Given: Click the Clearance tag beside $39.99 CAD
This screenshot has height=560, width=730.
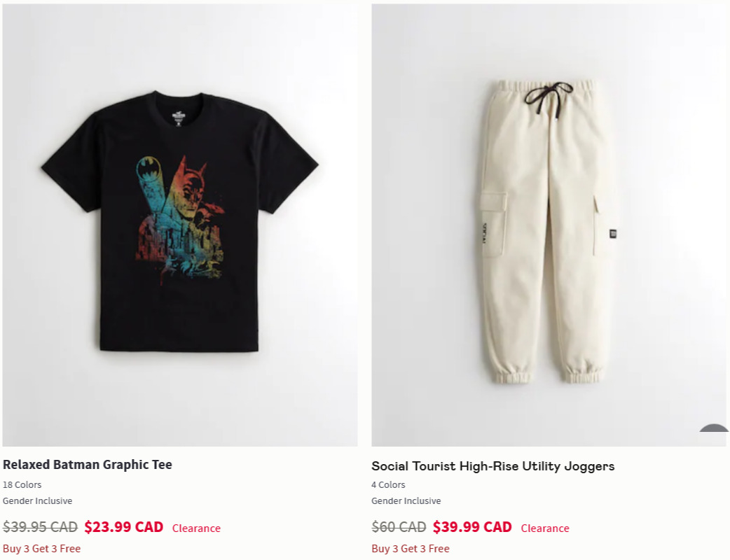Looking at the screenshot, I should [545, 528].
